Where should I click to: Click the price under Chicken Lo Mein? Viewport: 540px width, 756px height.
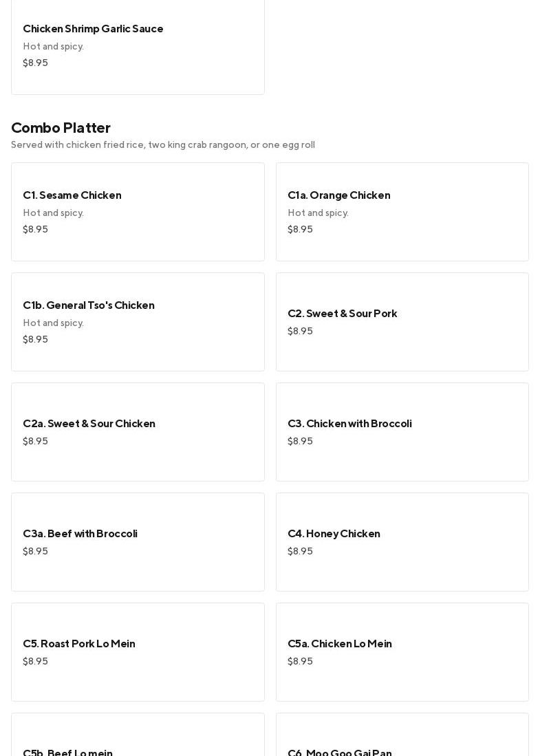click(x=300, y=662)
